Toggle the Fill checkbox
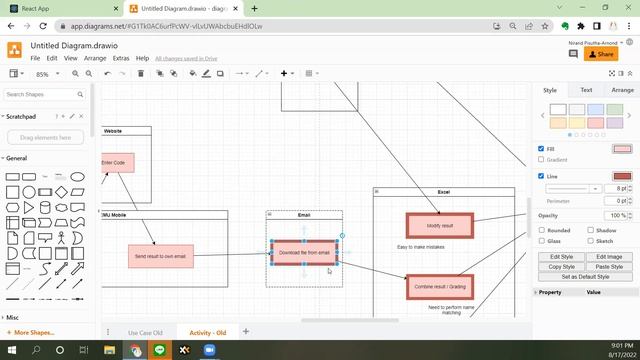This screenshot has height=360, width=640. [x=541, y=149]
